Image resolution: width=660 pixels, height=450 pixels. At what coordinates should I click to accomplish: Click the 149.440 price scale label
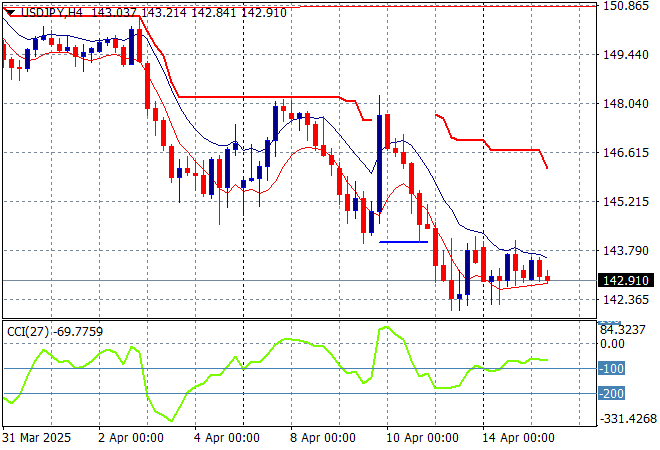click(x=626, y=54)
